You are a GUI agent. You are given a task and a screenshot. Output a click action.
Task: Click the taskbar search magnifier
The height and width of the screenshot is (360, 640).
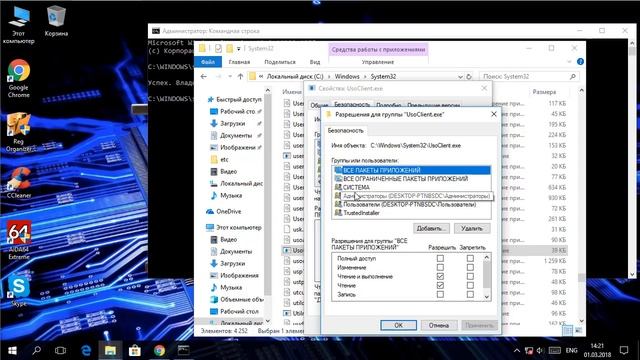point(36,350)
